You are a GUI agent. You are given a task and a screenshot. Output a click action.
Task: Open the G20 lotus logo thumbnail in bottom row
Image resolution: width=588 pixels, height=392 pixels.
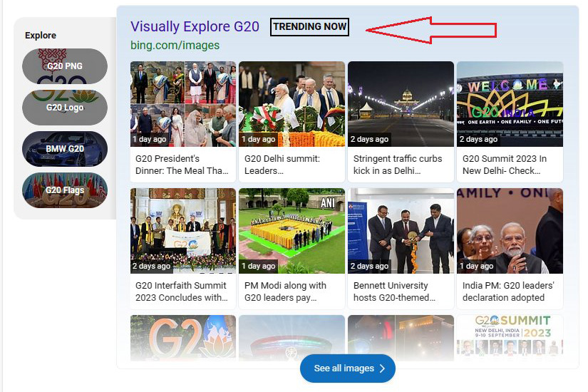coord(183,338)
